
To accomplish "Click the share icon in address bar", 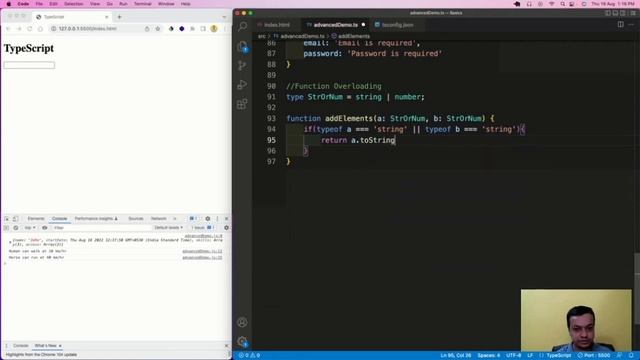I will pos(147,29).
